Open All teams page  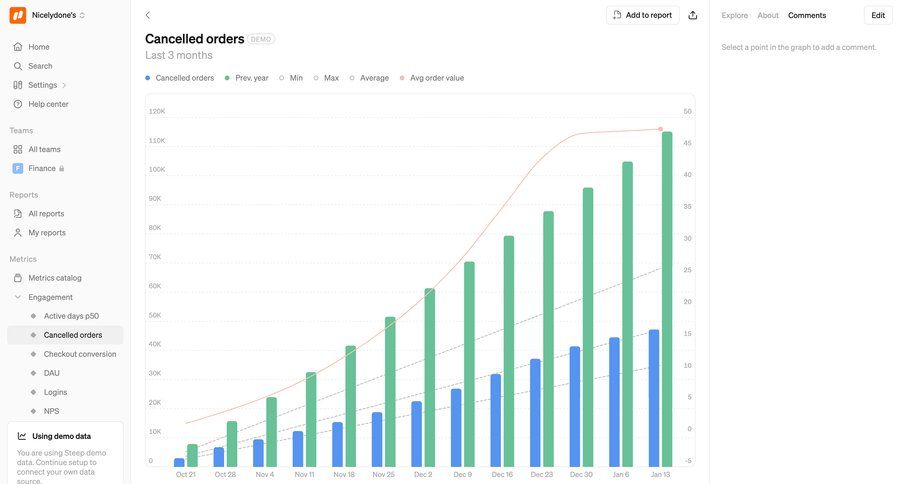point(44,149)
